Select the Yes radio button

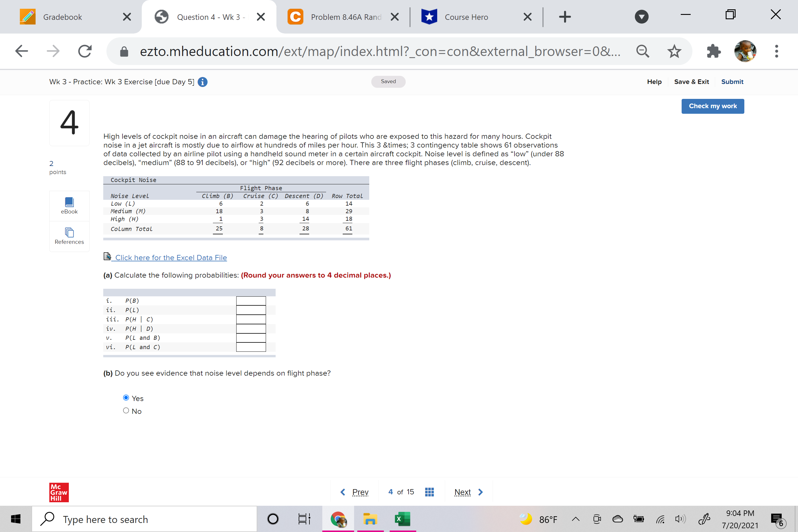(x=127, y=398)
